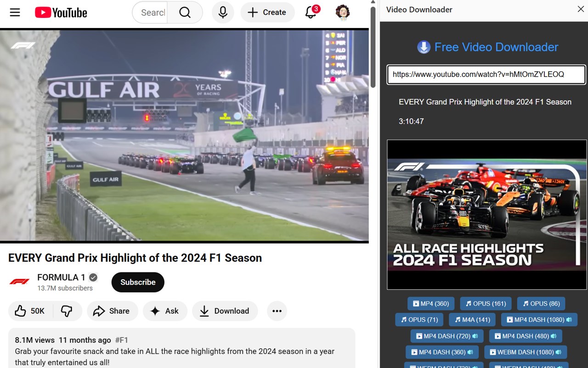
Task: Click the #F1 hashtag link
Action: pyautogui.click(x=122, y=340)
